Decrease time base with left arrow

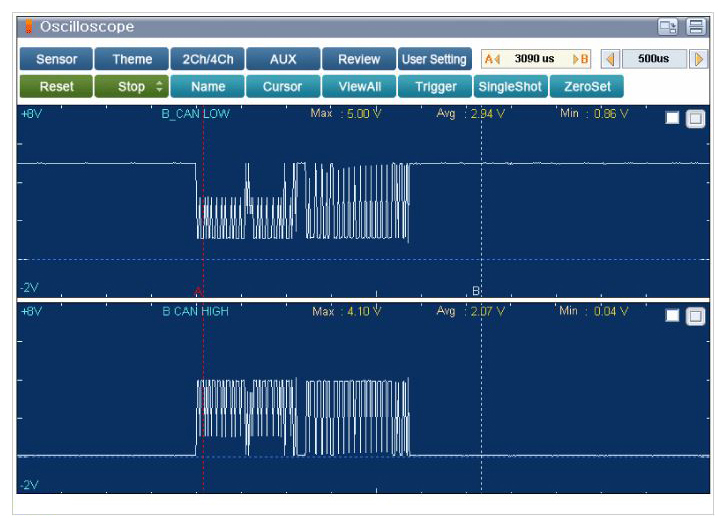point(609,59)
